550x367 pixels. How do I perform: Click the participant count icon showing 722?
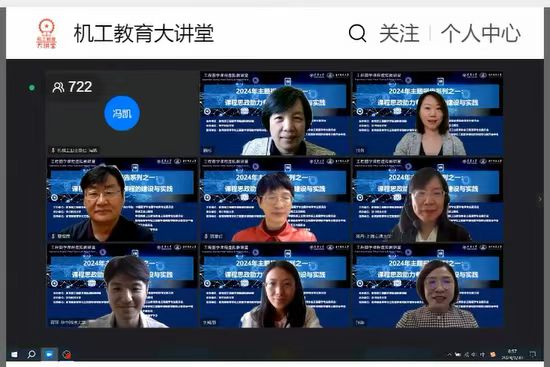pos(58,87)
